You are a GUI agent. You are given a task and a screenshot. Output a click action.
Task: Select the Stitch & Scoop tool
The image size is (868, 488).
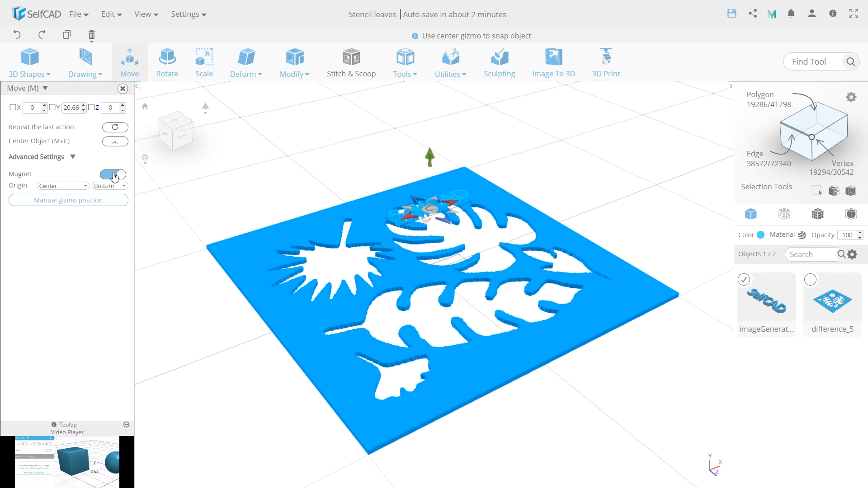pos(351,63)
